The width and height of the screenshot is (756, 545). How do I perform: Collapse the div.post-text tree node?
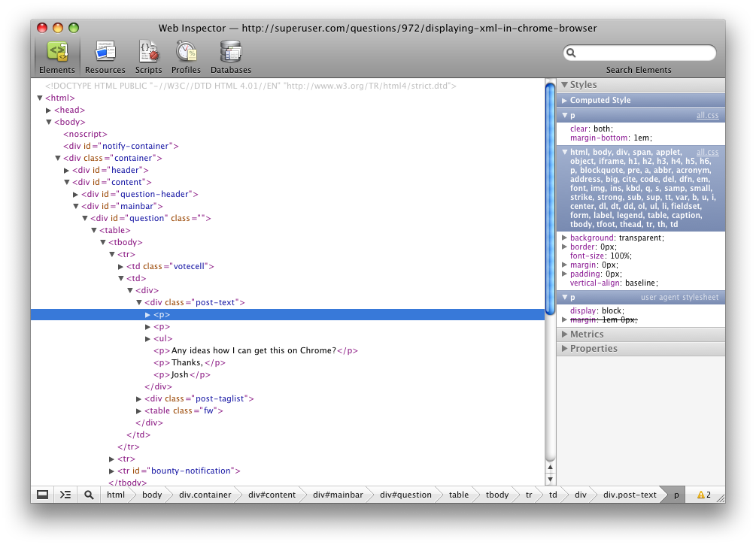[x=138, y=302]
